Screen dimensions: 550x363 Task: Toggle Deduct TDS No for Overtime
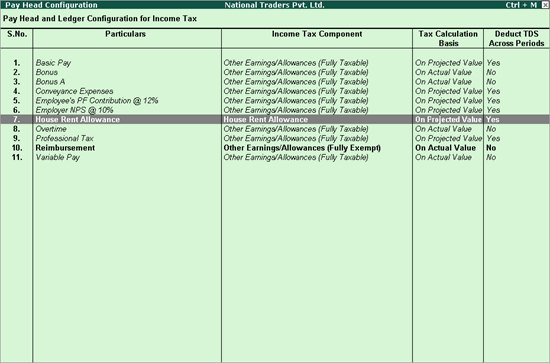point(491,129)
